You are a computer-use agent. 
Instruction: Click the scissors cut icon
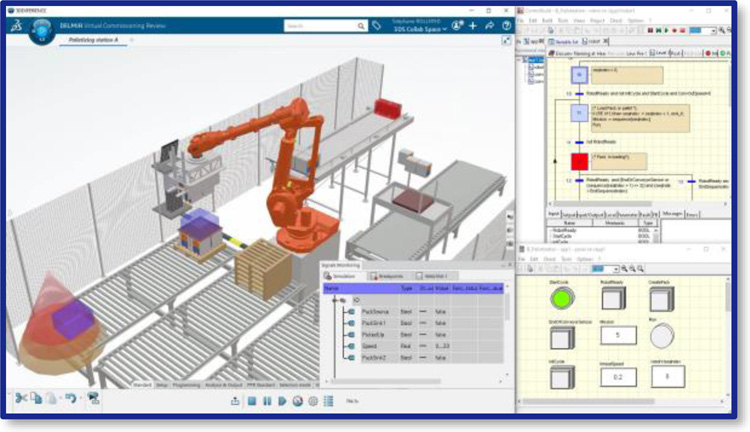[x=20, y=398]
